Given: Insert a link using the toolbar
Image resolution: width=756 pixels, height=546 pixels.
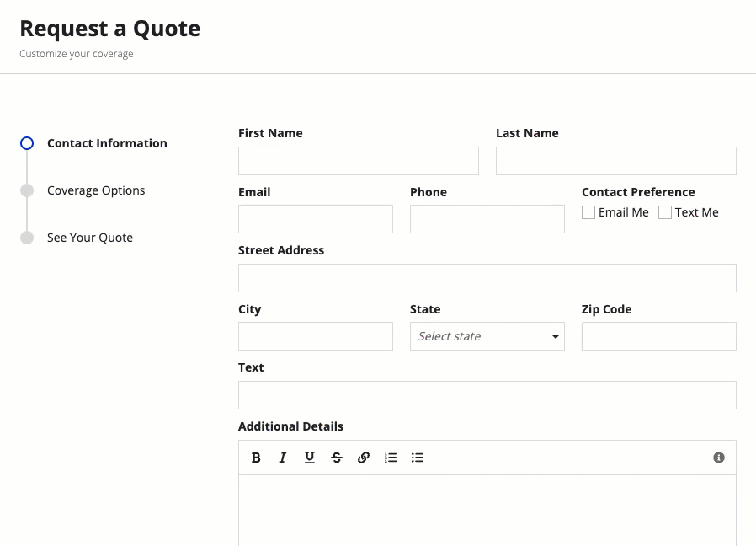Looking at the screenshot, I should [364, 458].
